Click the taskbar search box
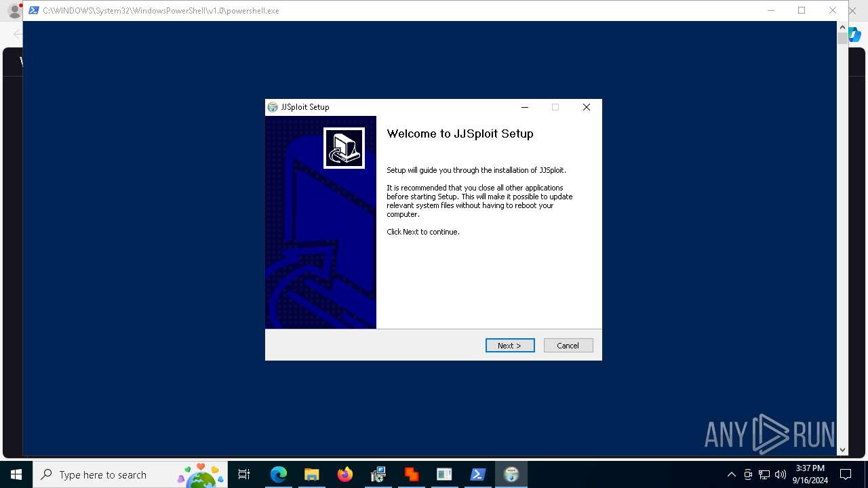 pyautogui.click(x=130, y=474)
